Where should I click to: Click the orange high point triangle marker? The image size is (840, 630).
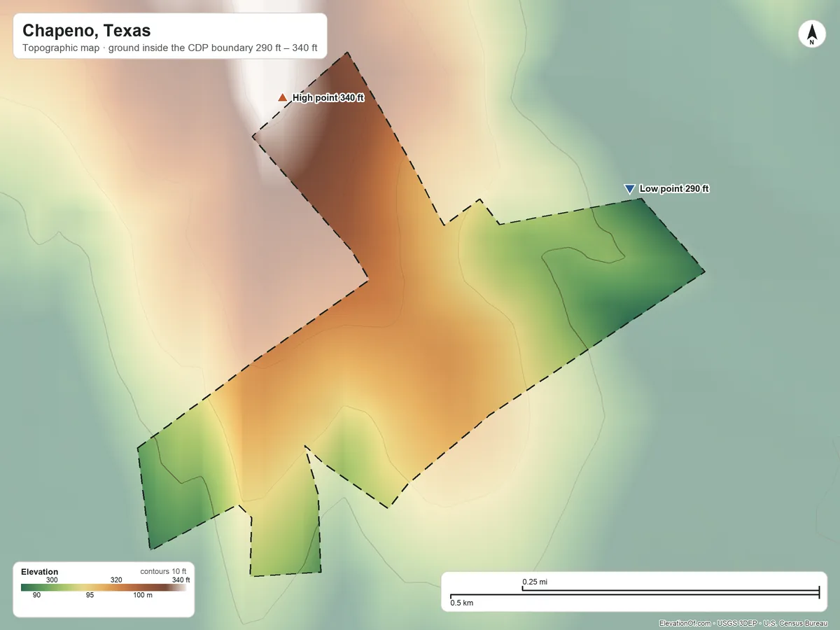283,97
